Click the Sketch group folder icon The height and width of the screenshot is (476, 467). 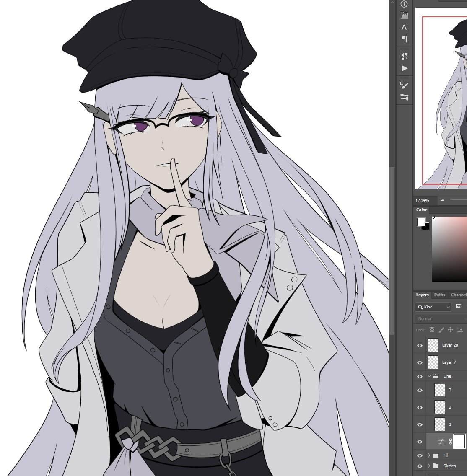(x=436, y=466)
